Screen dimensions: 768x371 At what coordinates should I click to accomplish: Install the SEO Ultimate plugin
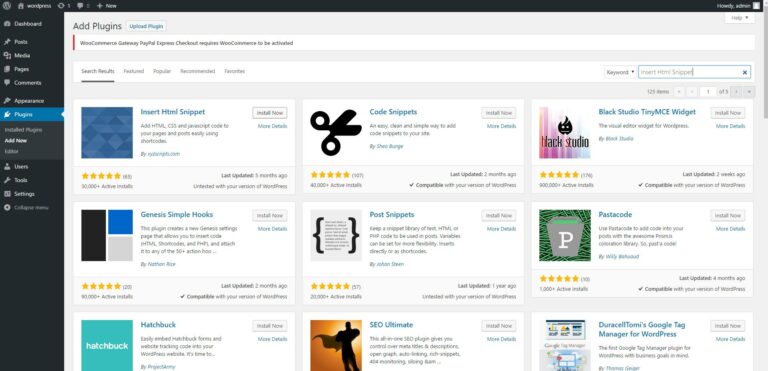click(499, 326)
